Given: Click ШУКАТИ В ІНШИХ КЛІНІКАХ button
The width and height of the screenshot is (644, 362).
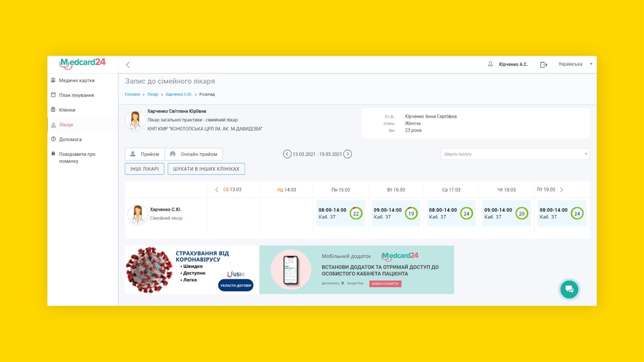Looking at the screenshot, I should [x=206, y=169].
